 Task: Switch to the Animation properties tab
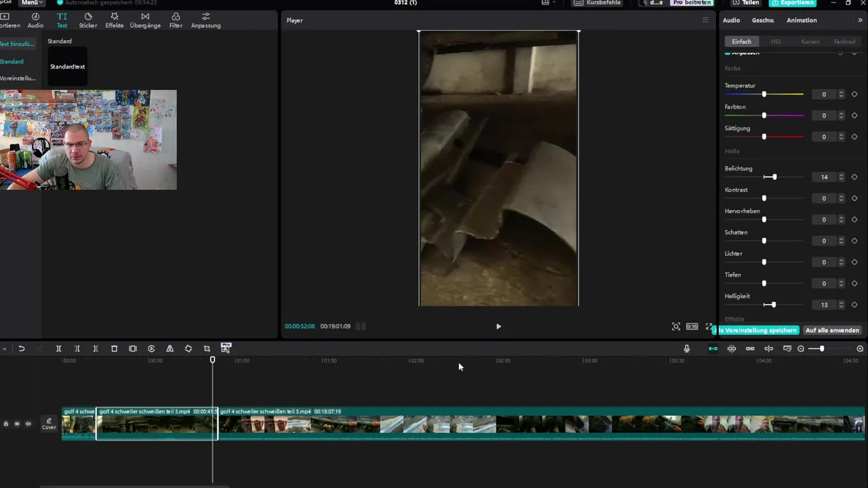[x=802, y=20]
